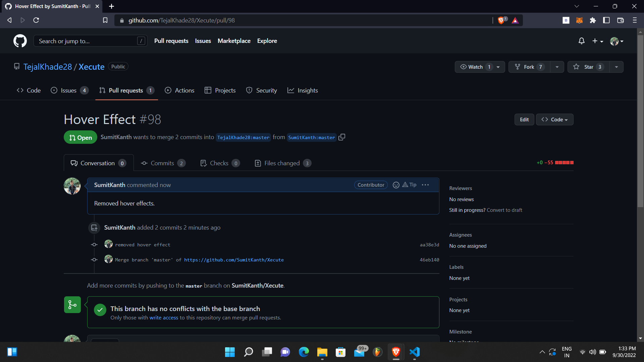Open the Star dropdown options
644x362 pixels.
coord(616,67)
